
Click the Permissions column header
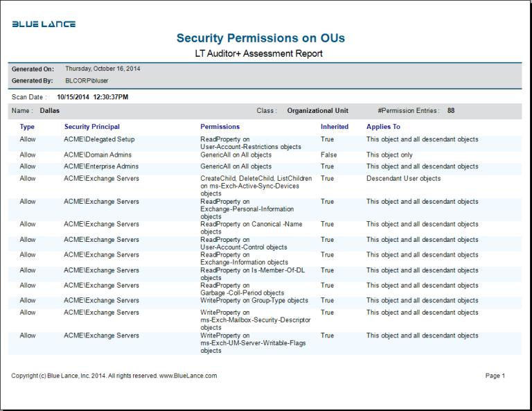tap(220, 127)
